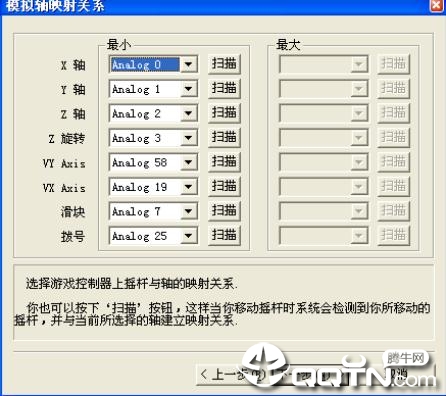The width and height of the screenshot is (446, 396).
Task: Click the 最小 group heading
Action: click(x=119, y=45)
